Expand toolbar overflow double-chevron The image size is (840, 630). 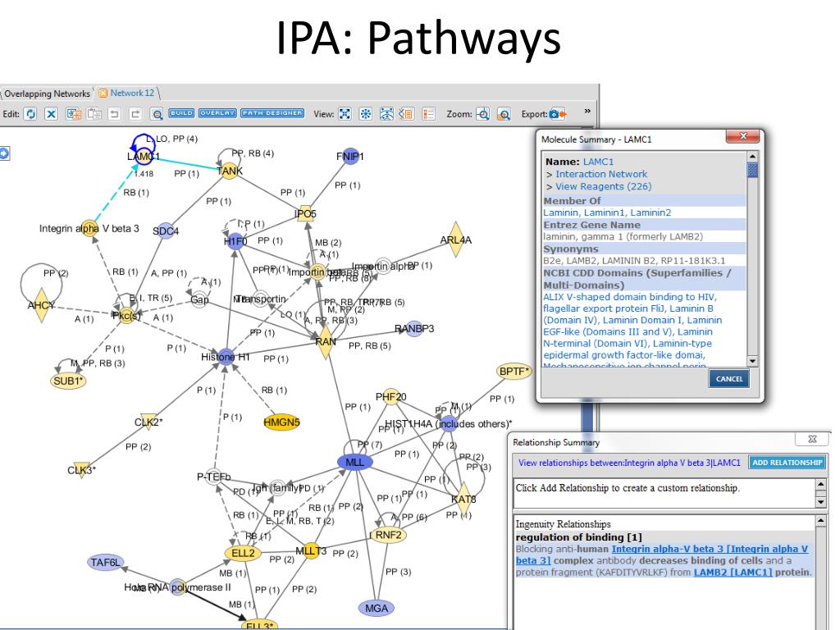pos(587,111)
